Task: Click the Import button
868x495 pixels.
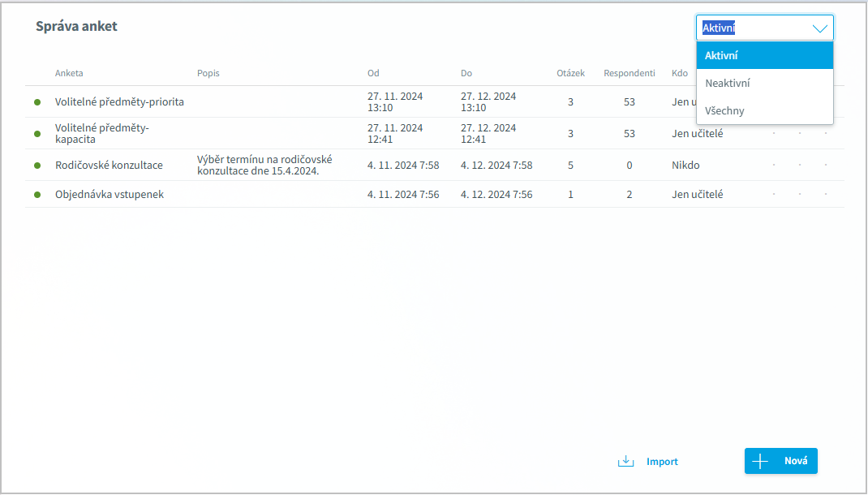Action: (x=648, y=461)
